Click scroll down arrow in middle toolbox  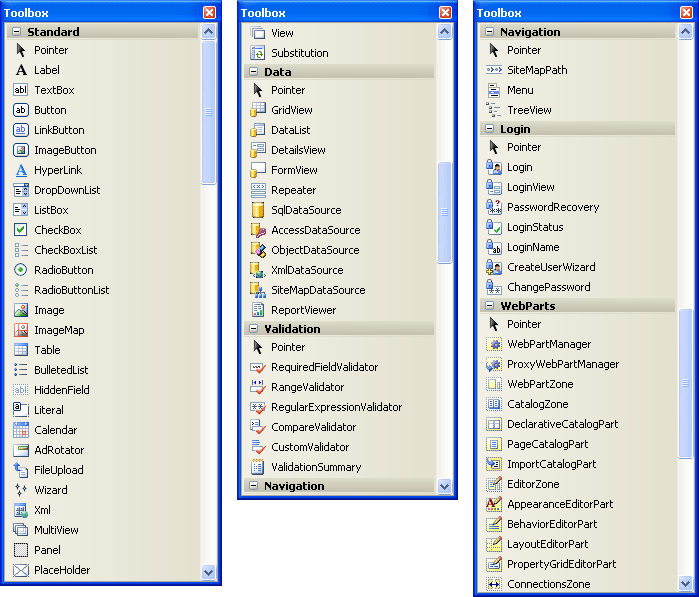[444, 486]
